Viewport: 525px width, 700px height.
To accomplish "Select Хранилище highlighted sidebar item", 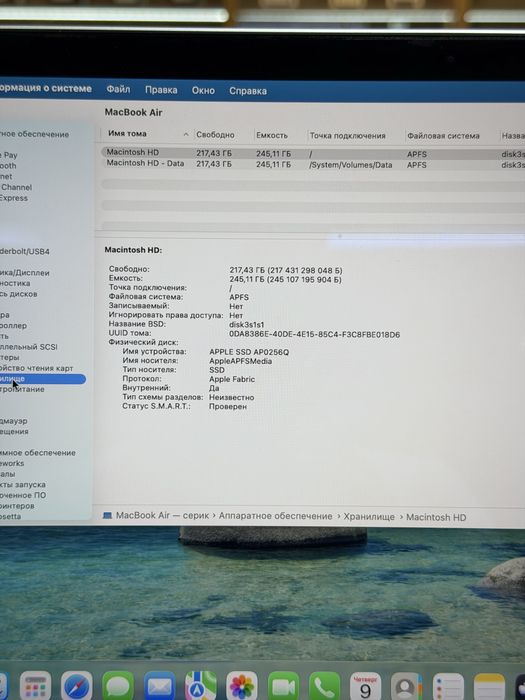I will 42,379.
